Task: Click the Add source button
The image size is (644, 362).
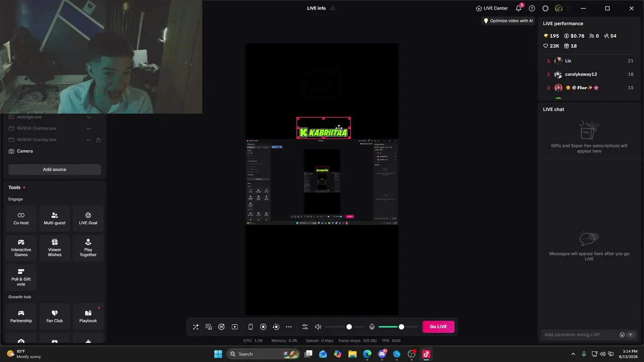Action: (54, 169)
